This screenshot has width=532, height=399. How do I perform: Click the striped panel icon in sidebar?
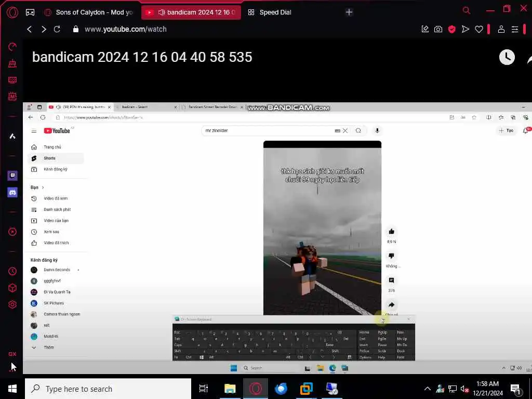coord(12,80)
